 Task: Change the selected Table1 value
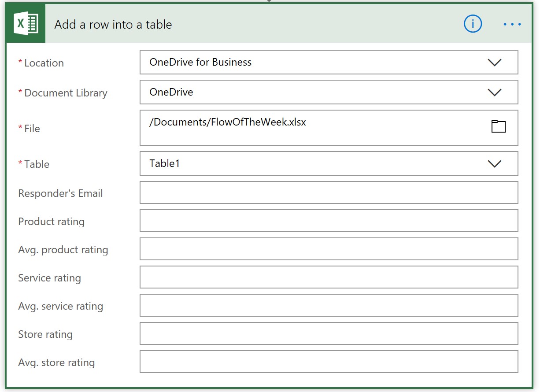(308, 163)
